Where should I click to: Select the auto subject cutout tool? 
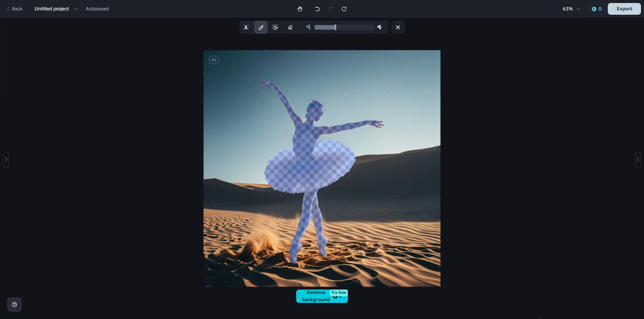pyautogui.click(x=246, y=27)
